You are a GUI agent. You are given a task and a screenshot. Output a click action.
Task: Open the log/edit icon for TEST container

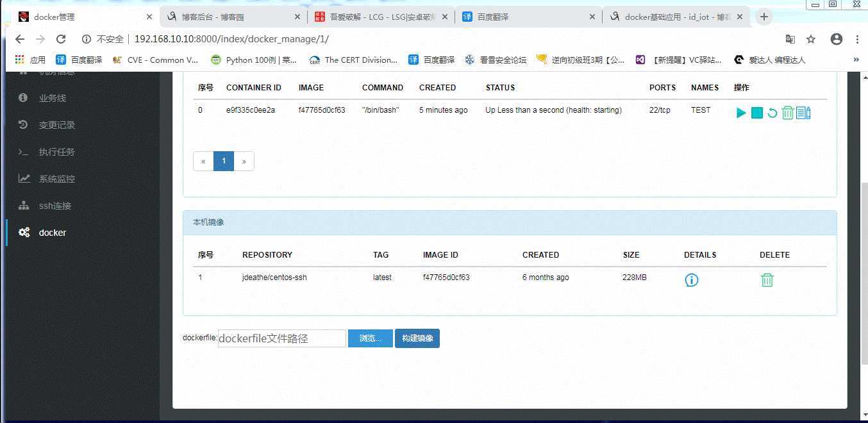[x=803, y=113]
